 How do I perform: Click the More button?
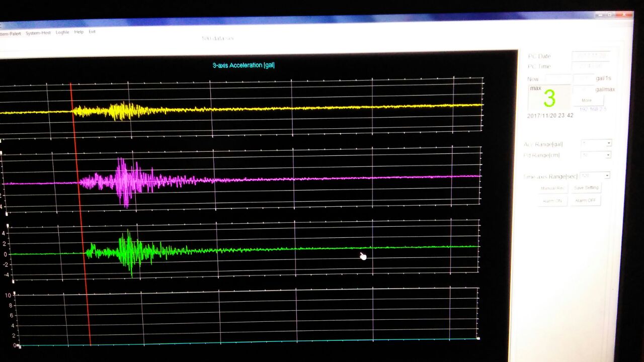pos(587,100)
